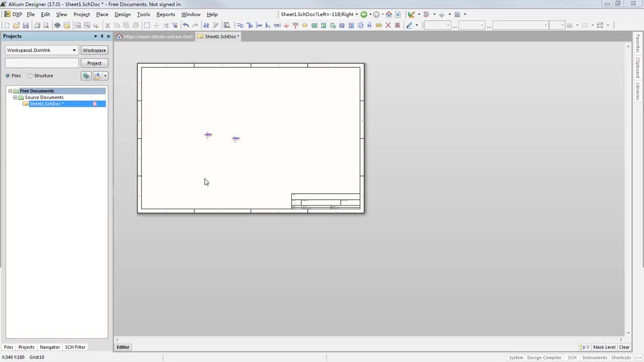Click the Workspace button
The height and width of the screenshot is (362, 644).
pyautogui.click(x=94, y=50)
